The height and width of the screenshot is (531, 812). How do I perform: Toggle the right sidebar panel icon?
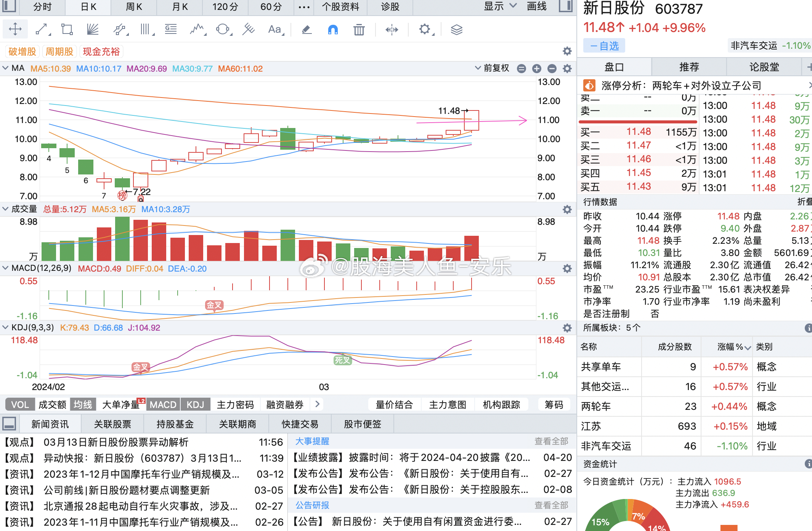coord(566,6)
